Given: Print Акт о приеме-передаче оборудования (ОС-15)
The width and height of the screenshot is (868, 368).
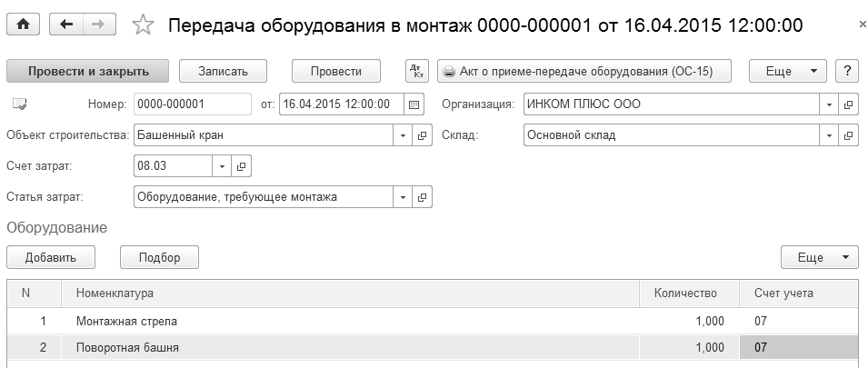Looking at the screenshot, I should tap(584, 71).
